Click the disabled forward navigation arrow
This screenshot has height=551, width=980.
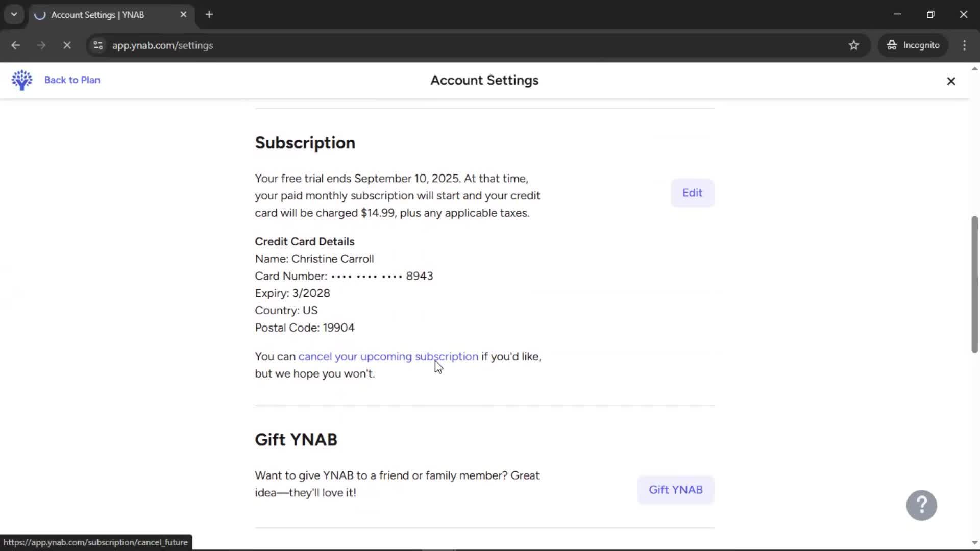point(41,45)
